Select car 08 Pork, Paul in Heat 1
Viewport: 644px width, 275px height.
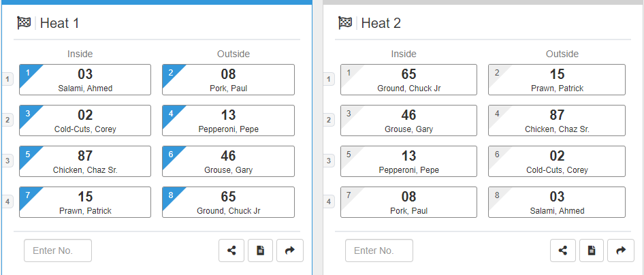pyautogui.click(x=228, y=80)
